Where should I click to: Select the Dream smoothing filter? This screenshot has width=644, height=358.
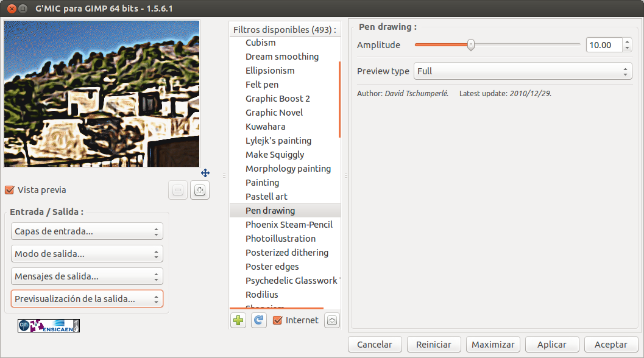284,57
